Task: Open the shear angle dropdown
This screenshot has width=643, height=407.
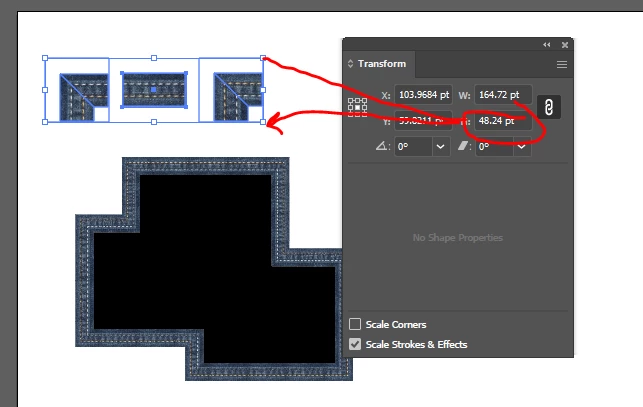Action: point(522,146)
